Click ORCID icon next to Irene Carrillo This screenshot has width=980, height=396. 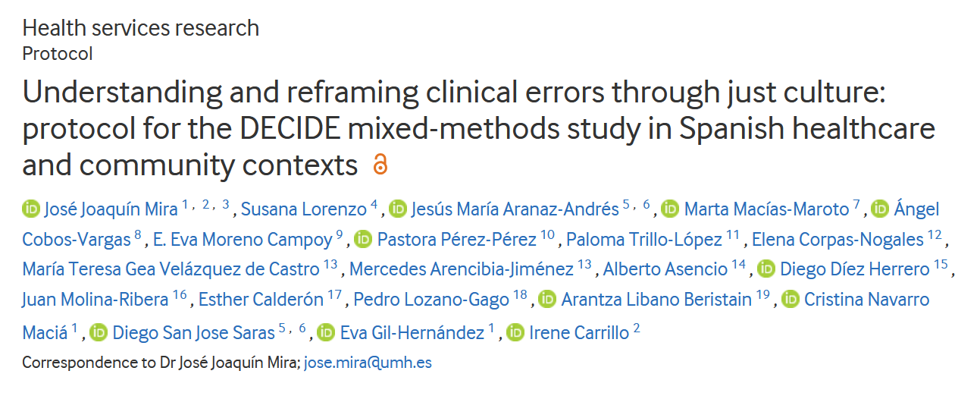pos(515,332)
